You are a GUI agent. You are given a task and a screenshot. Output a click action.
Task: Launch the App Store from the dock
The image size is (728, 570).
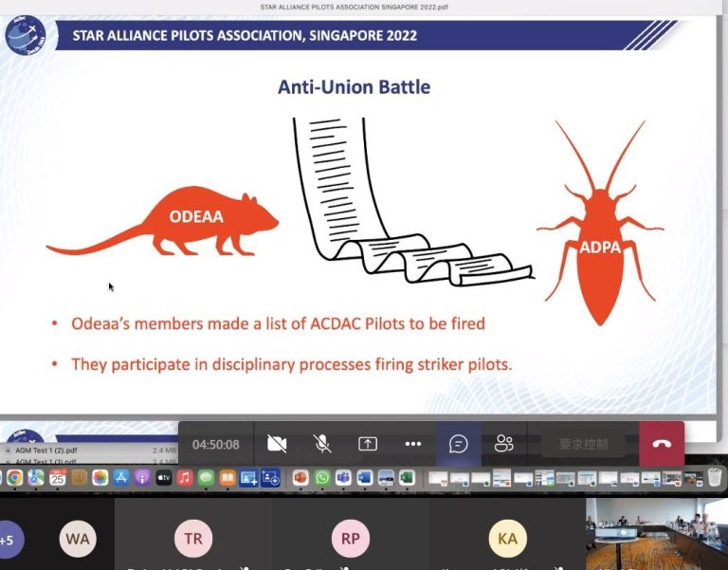pyautogui.click(x=121, y=478)
